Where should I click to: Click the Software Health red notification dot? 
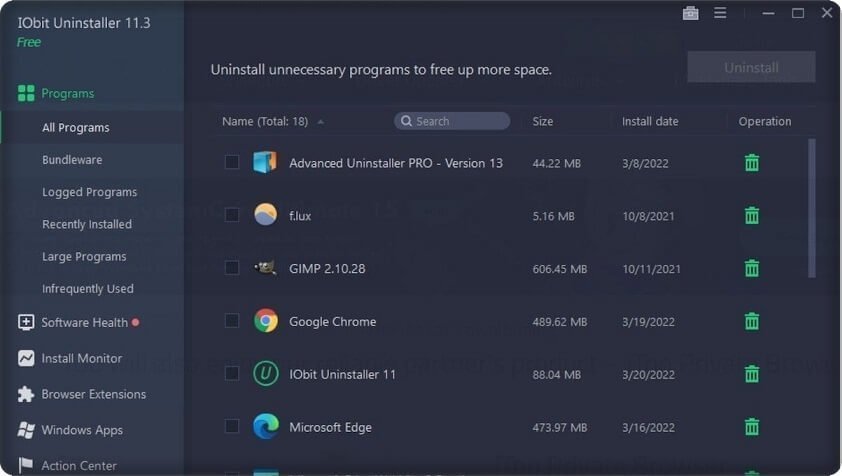[135, 322]
